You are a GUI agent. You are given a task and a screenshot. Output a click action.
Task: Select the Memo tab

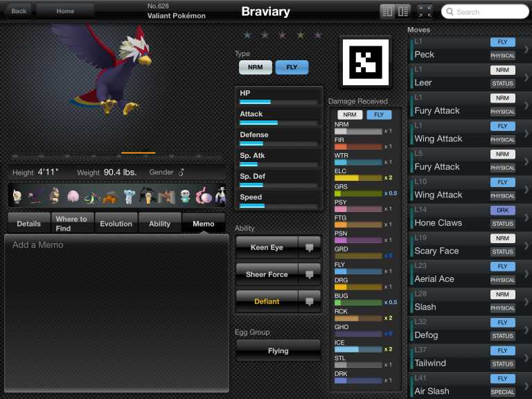(203, 223)
